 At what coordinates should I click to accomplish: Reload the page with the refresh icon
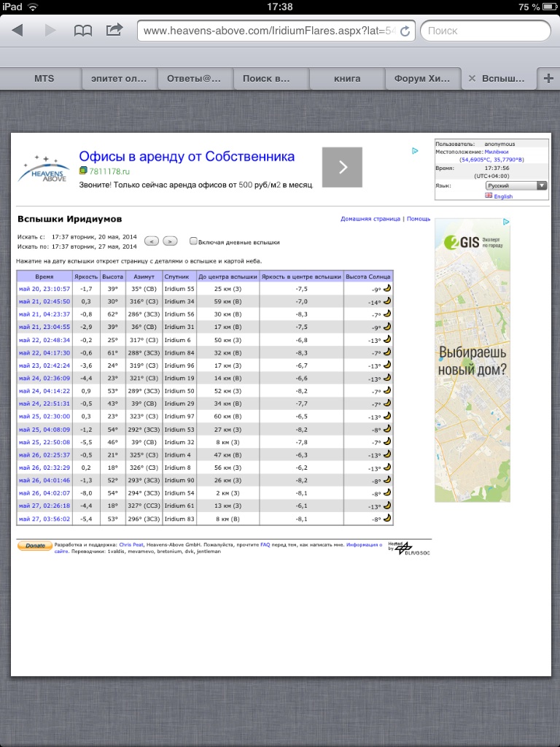click(405, 31)
